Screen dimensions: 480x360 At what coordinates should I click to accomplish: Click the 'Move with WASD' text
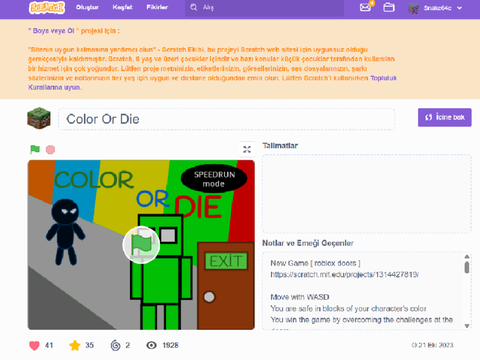point(300,297)
